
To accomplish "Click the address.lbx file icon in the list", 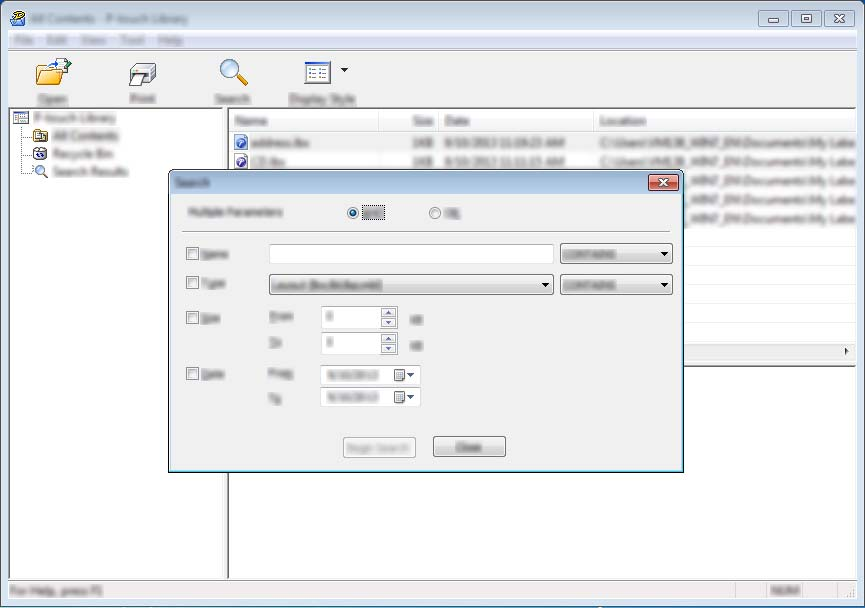I will coord(241,142).
